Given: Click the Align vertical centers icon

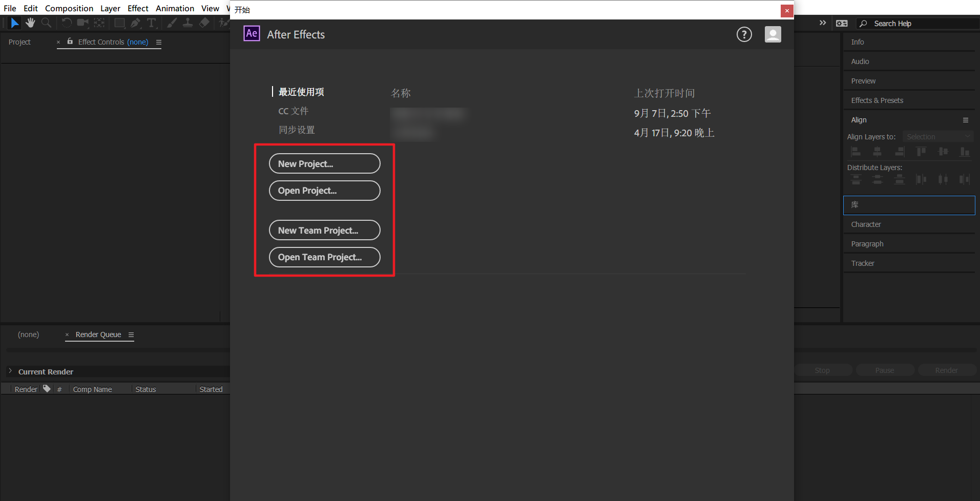Looking at the screenshot, I should pos(943,152).
